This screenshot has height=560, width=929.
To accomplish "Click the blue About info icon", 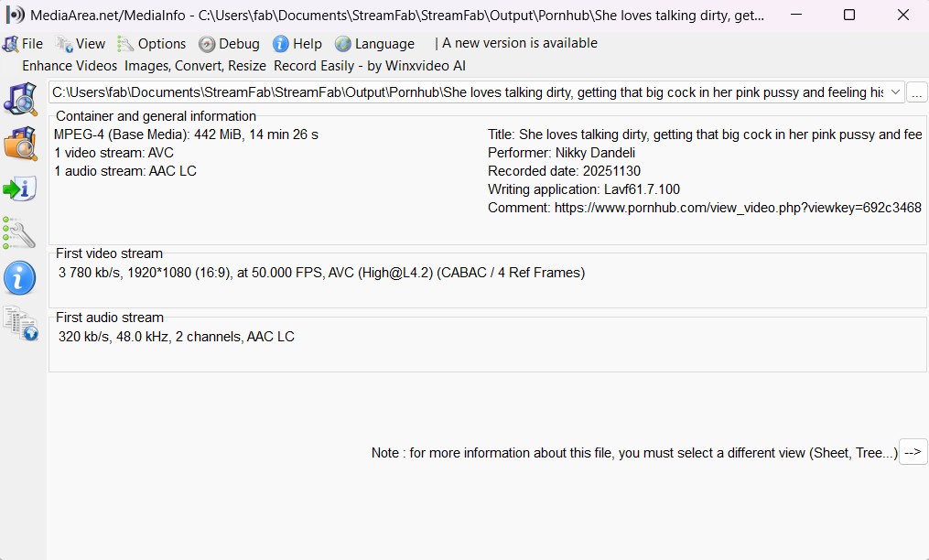I will click(19, 277).
